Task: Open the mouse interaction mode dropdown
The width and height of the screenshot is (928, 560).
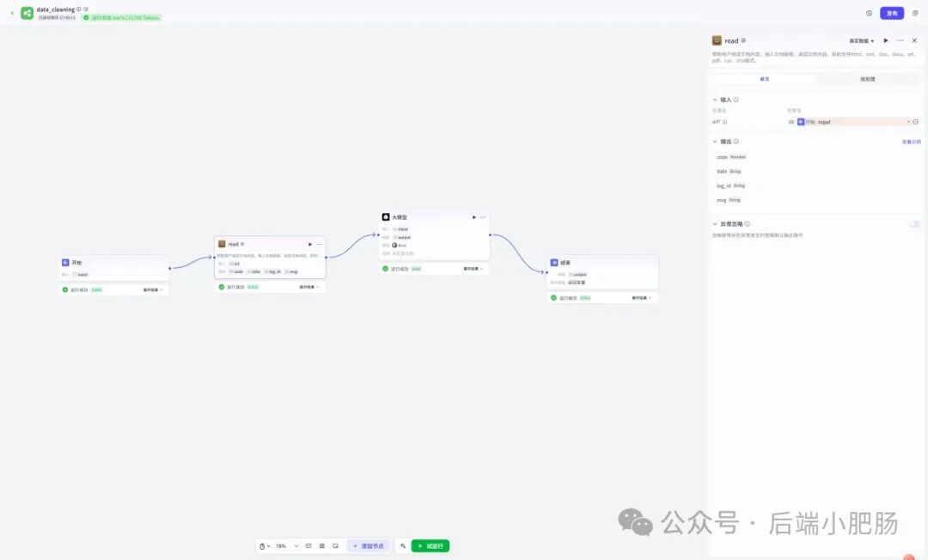Action: 265,545
